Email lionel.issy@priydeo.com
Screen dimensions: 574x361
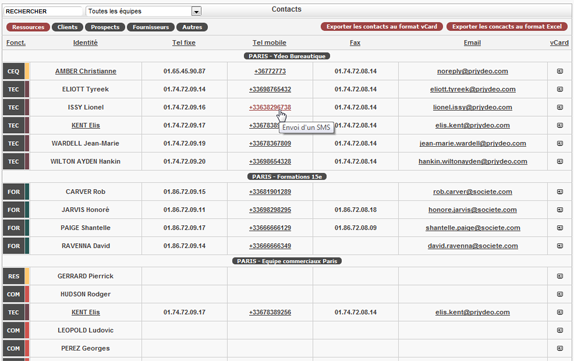(473, 107)
